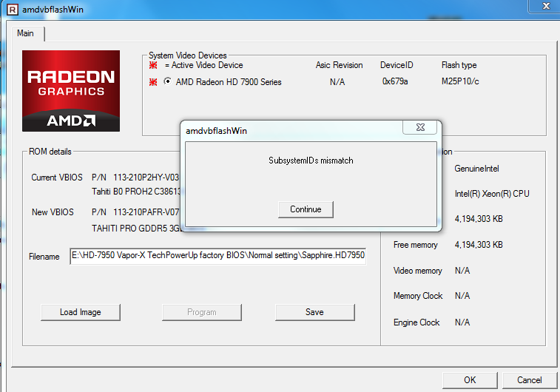Click 'TAHITI PRO GDDR5' new VBIOS line
560x392 pixels.
click(137, 229)
